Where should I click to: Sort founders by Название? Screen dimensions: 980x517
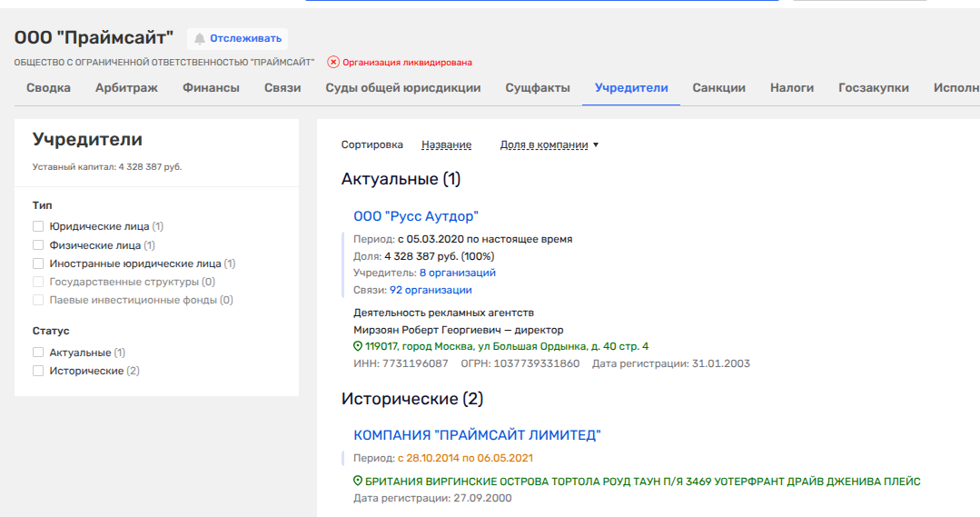pyautogui.click(x=446, y=144)
